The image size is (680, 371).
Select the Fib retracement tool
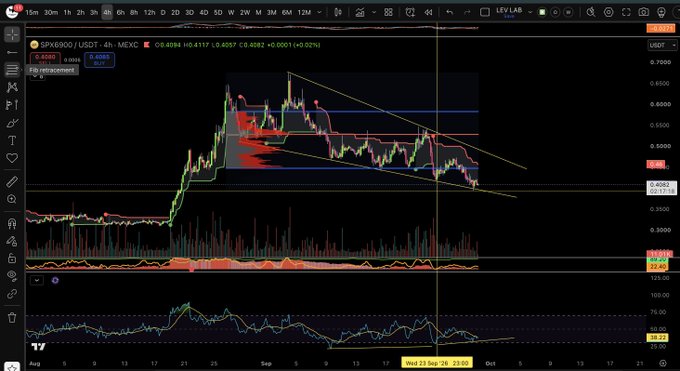point(12,69)
